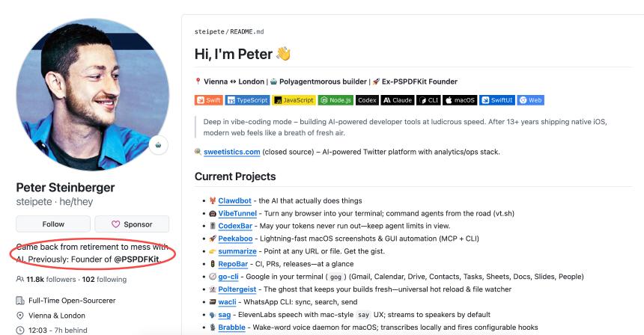
Task: Open the @PSPDFKit mention link
Action: click(136, 259)
